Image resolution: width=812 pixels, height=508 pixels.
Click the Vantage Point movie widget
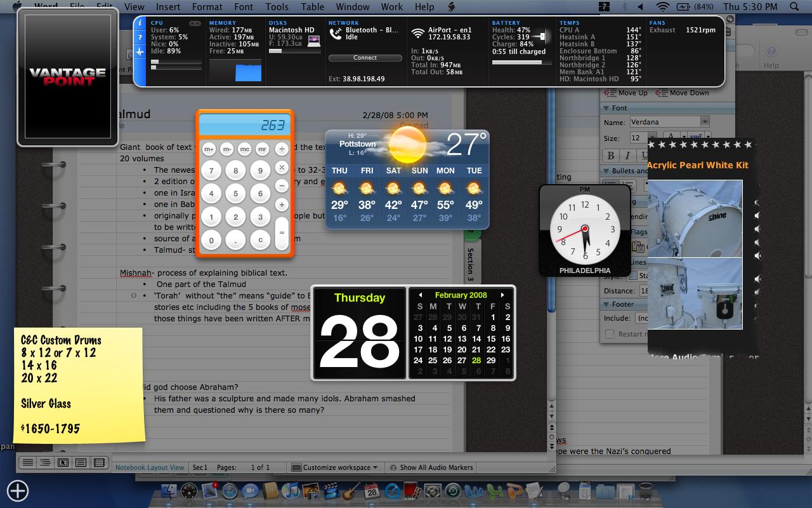tap(67, 77)
